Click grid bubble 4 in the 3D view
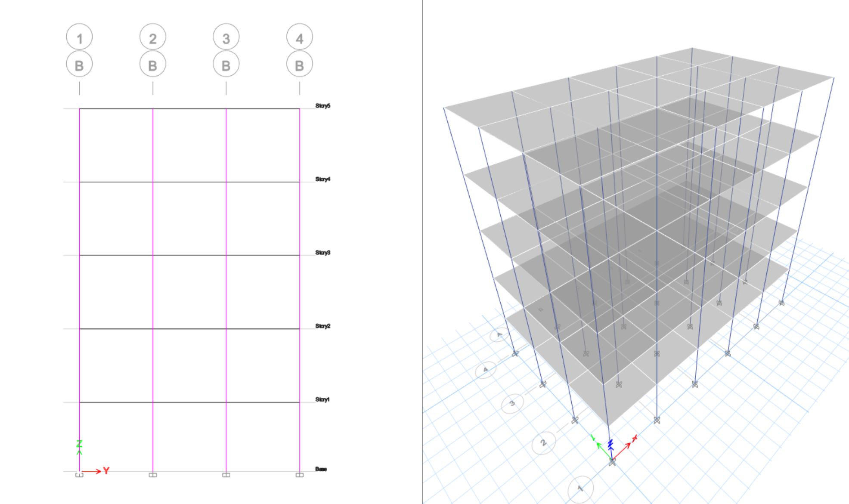Viewport: 849px width, 504px height. (x=486, y=370)
